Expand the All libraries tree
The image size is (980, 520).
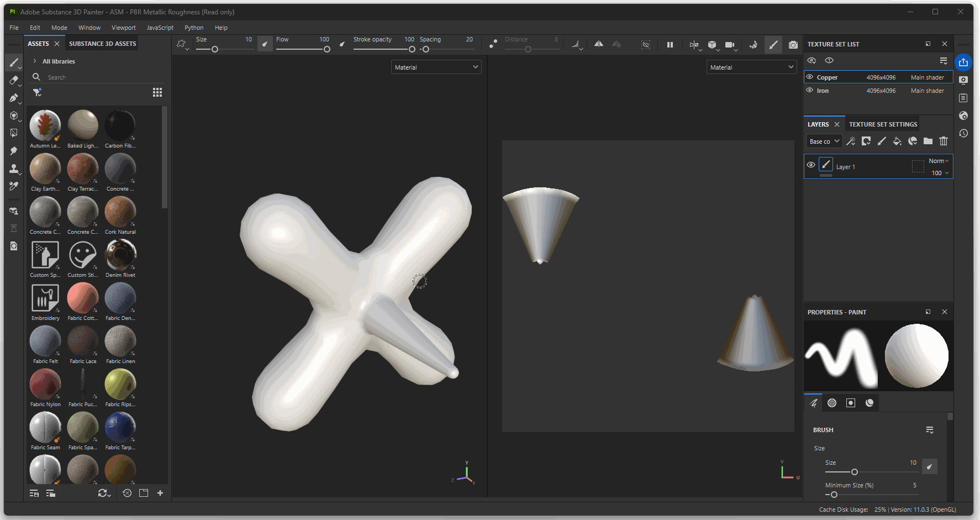point(35,61)
